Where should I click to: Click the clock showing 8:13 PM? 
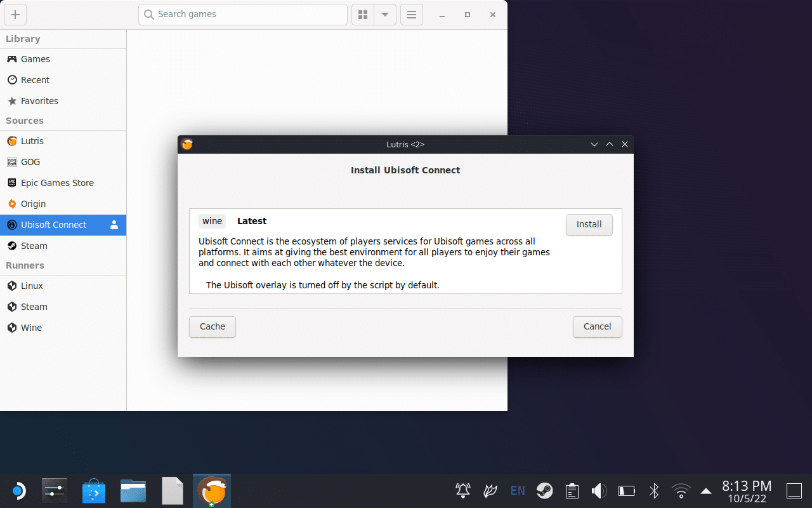(747, 491)
